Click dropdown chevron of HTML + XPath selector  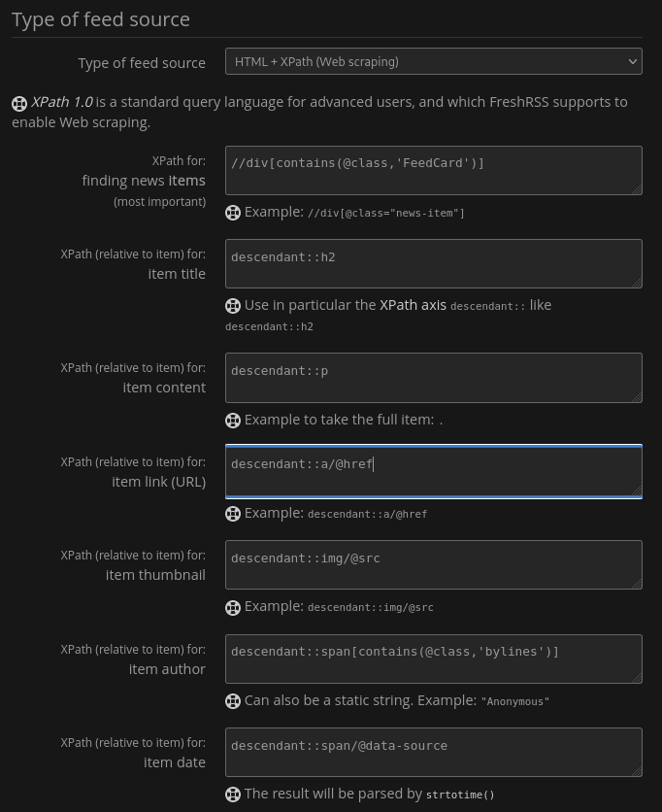[633, 61]
